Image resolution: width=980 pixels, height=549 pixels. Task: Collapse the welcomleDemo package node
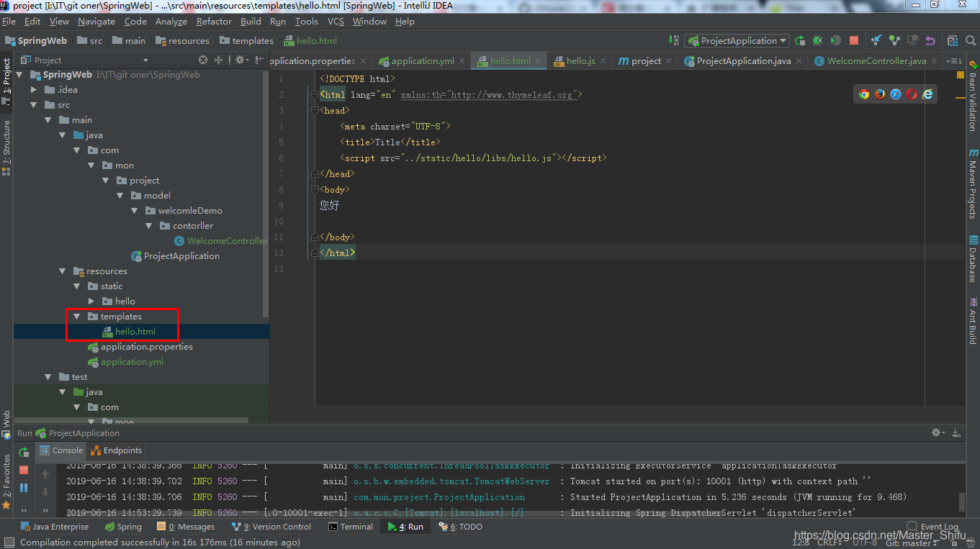[135, 211]
